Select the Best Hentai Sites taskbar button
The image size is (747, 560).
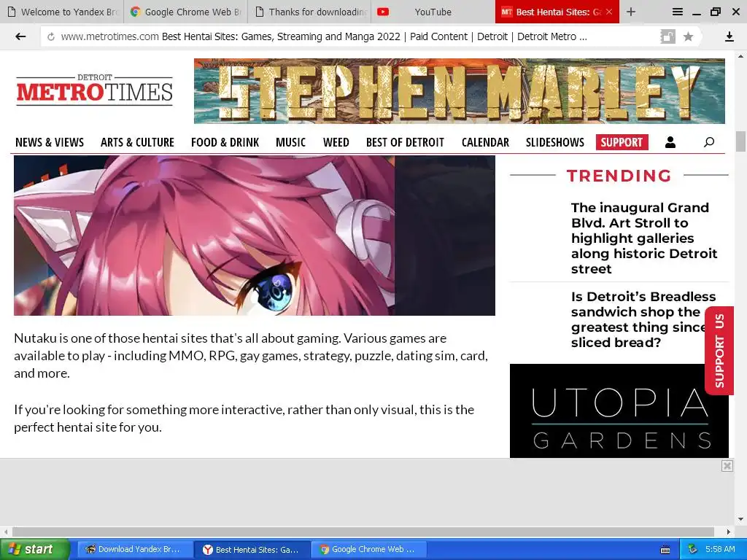point(252,550)
